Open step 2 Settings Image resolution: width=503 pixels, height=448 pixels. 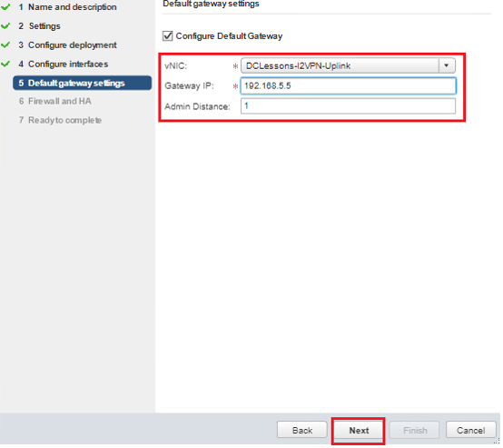click(x=39, y=25)
